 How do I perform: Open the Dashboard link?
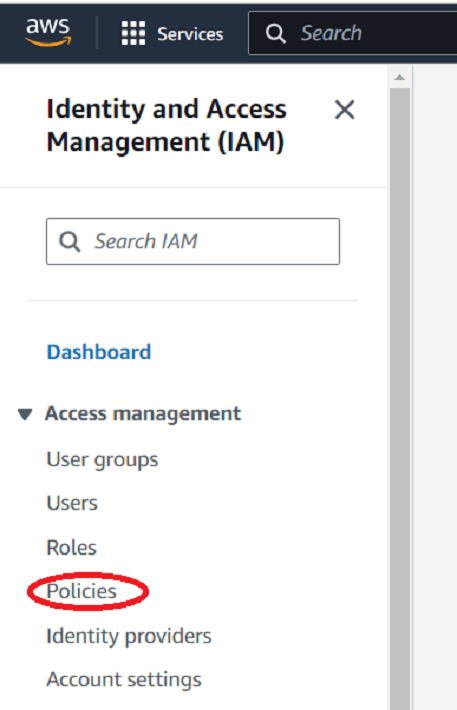pyautogui.click(x=99, y=352)
